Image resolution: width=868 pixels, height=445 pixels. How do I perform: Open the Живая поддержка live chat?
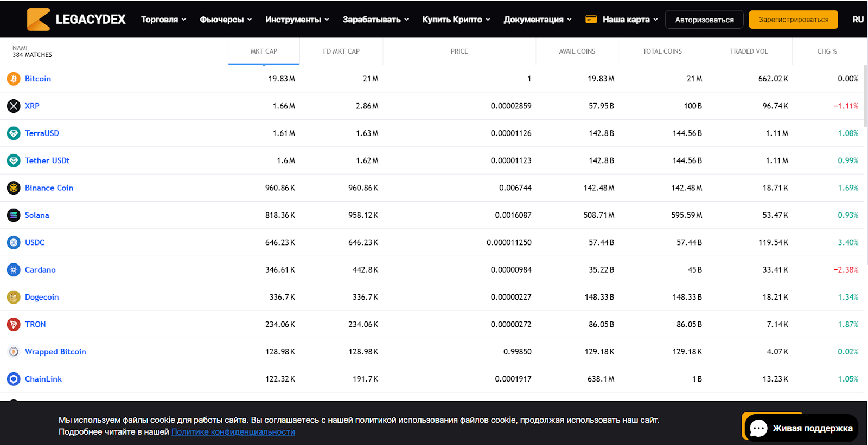801,428
